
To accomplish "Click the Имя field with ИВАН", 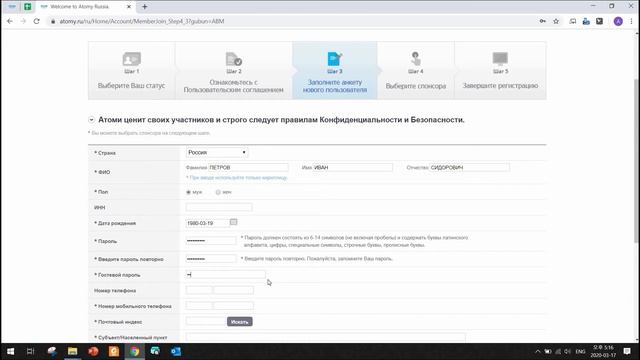I will [x=353, y=167].
